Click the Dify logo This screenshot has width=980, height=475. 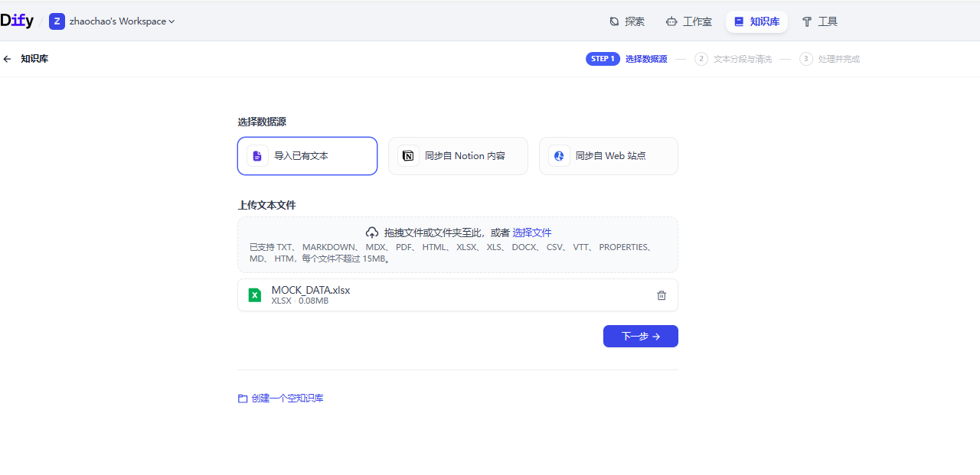(x=17, y=21)
